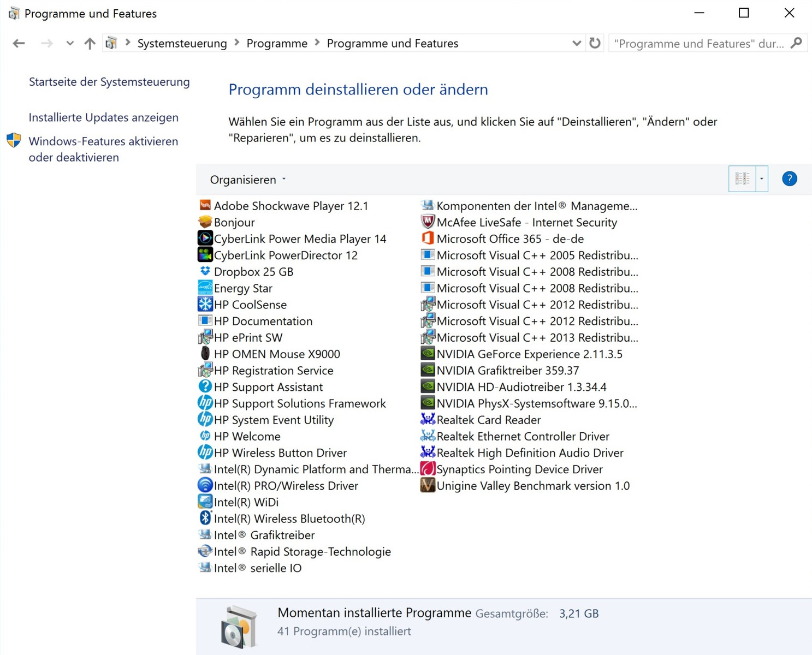The image size is (812, 655).
Task: Select the HP System Event Utility entry
Action: (266, 419)
